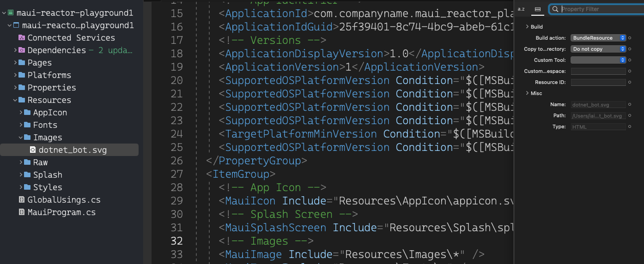Image resolution: width=644 pixels, height=264 pixels.
Task: Click the magnifier icon in Property Filter
Action: 555,9
